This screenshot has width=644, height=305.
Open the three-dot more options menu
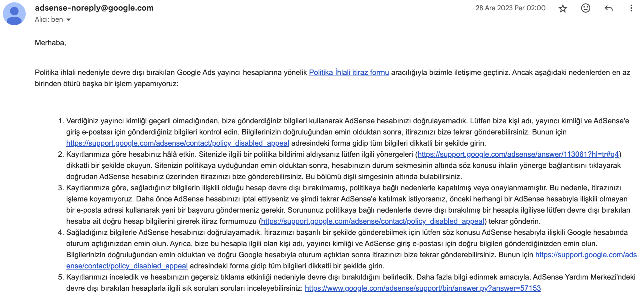pos(631,8)
